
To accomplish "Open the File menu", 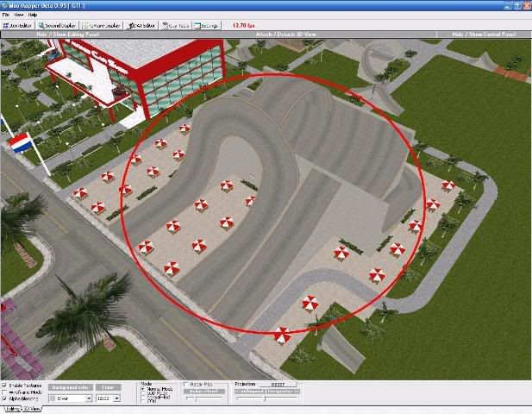I will (5, 15).
